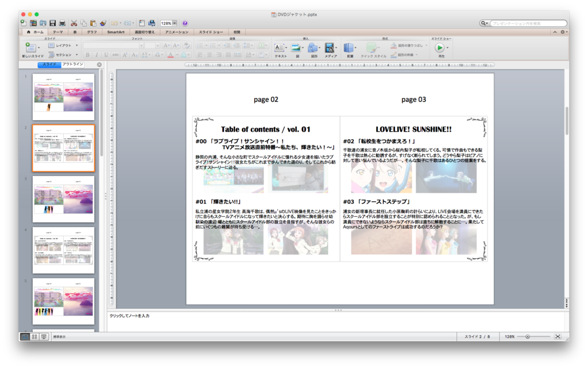Expand the セクション section dropdown
The width and height of the screenshot is (588, 368).
coord(77,55)
